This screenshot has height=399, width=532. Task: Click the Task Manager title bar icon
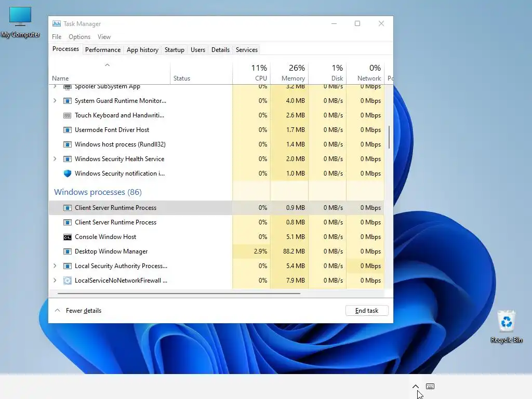coord(56,24)
